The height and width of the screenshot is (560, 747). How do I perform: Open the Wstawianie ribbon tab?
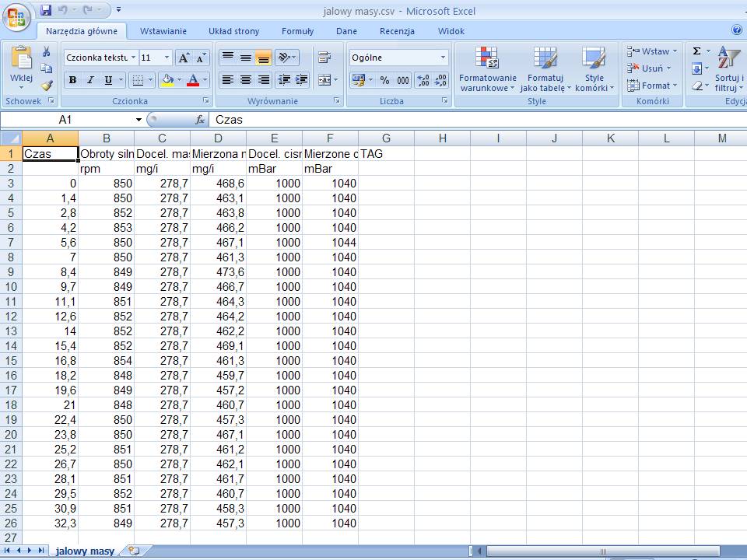click(x=163, y=31)
